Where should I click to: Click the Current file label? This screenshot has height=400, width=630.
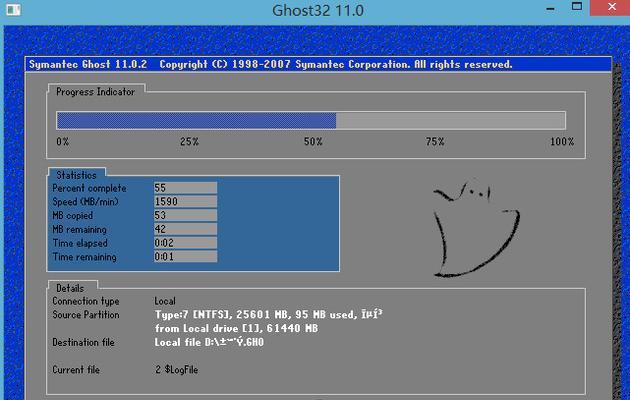pyautogui.click(x=76, y=369)
